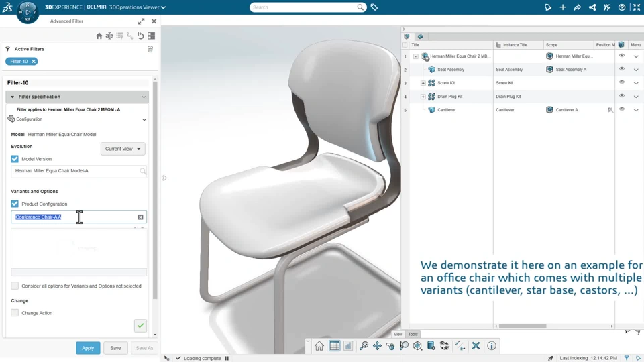This screenshot has width=644, height=362.
Task: Click the reset/undo arrow in filter toolbar
Action: click(141, 36)
